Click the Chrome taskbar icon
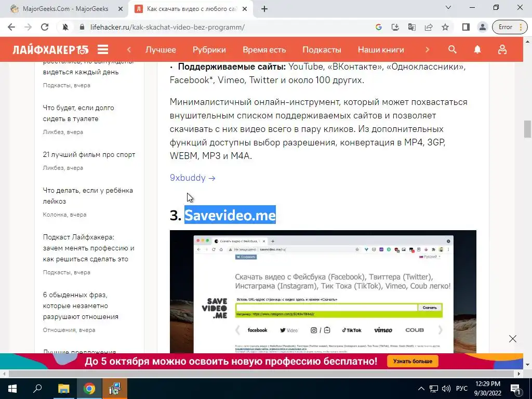 point(89,389)
